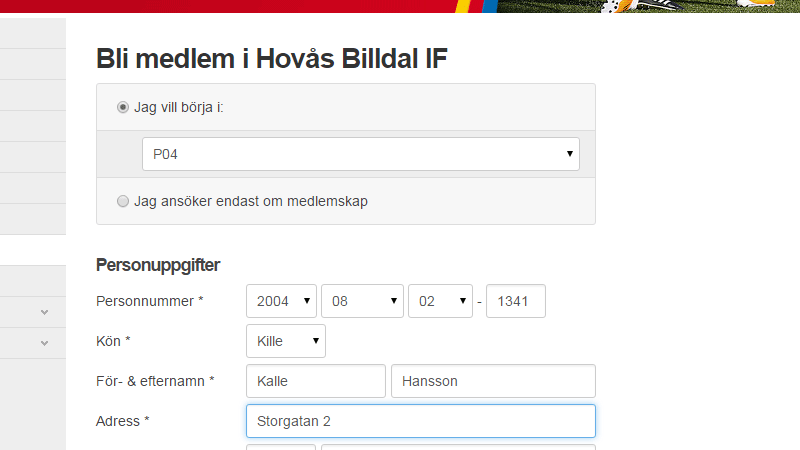Screen dimensions: 800x450
Task: Open the birth year dropdown showing 2004
Action: click(281, 301)
